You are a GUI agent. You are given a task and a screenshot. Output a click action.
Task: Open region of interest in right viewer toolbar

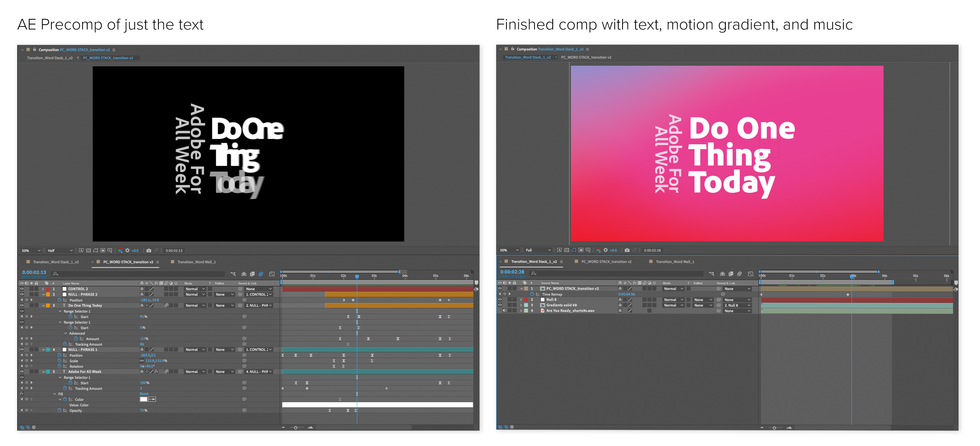[x=581, y=250]
